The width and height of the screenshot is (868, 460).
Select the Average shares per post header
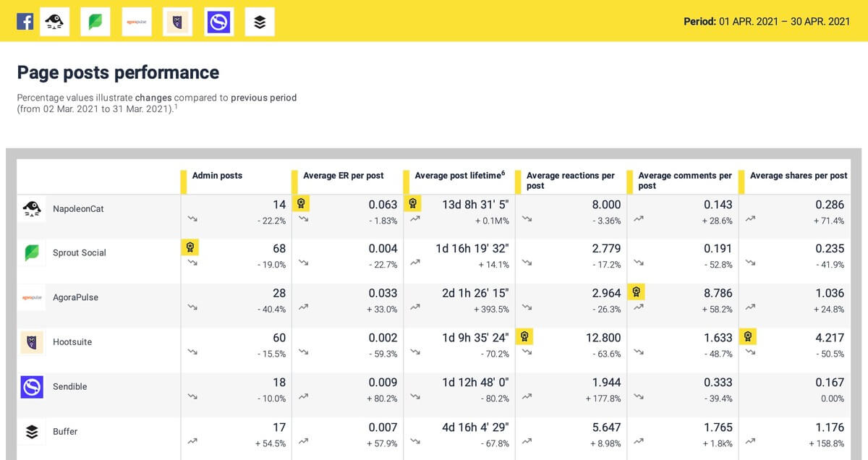pyautogui.click(x=798, y=176)
